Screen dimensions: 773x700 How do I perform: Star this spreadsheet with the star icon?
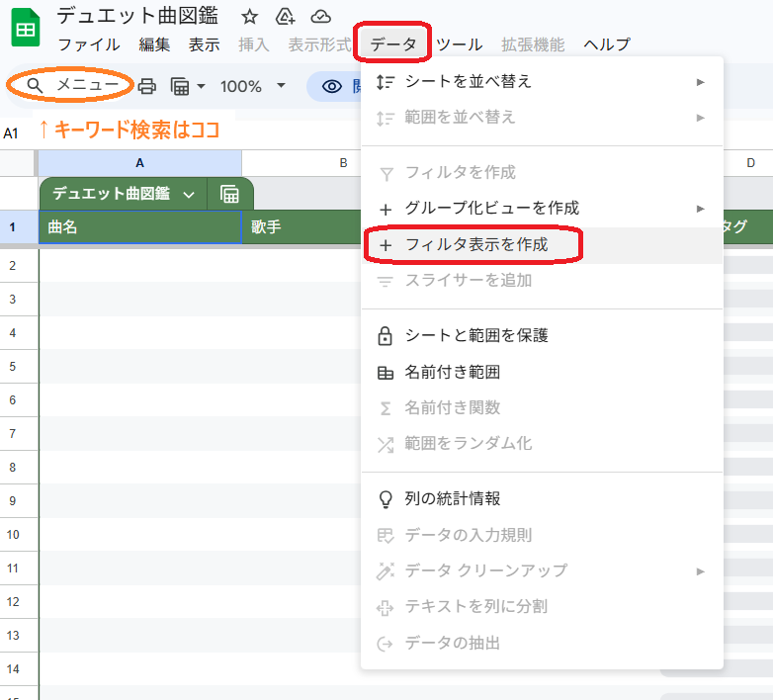pos(250,17)
